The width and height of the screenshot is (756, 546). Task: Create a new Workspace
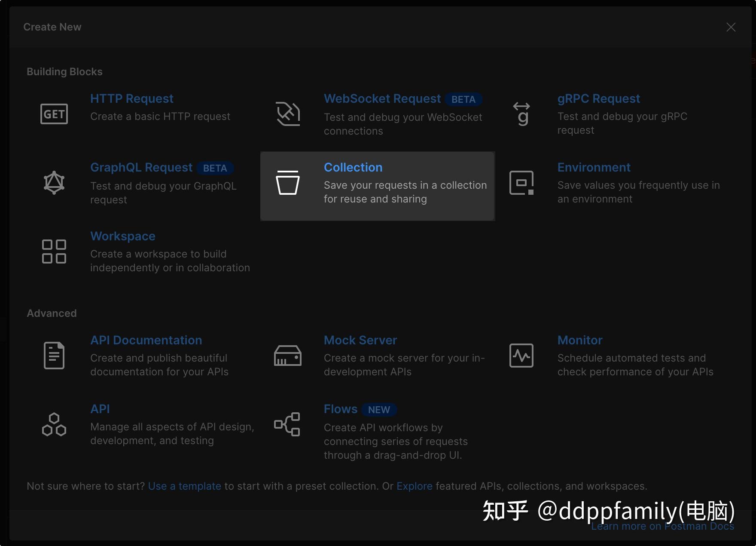click(123, 236)
